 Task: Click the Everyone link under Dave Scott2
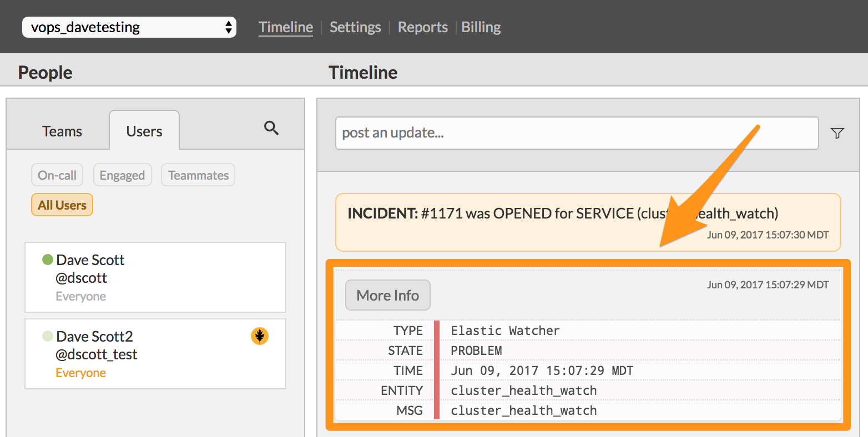pos(80,372)
